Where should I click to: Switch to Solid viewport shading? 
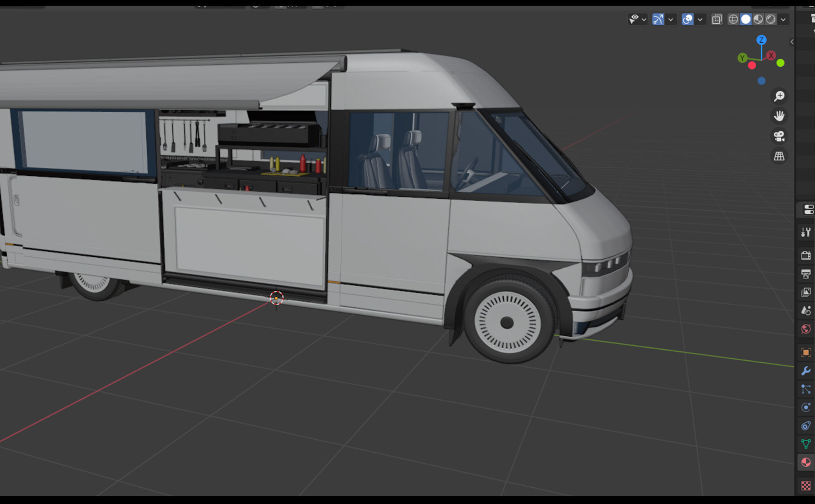point(746,19)
